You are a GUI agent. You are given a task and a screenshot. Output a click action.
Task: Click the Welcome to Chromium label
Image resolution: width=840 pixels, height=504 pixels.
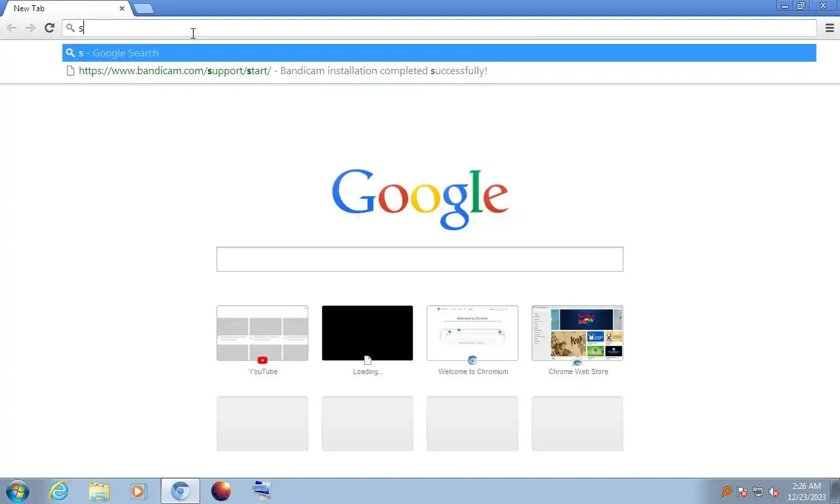473,371
